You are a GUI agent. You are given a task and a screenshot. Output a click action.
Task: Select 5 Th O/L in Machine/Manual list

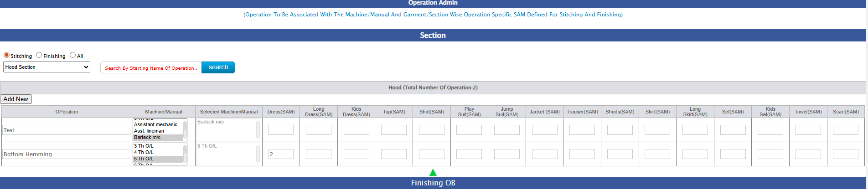[158, 159]
